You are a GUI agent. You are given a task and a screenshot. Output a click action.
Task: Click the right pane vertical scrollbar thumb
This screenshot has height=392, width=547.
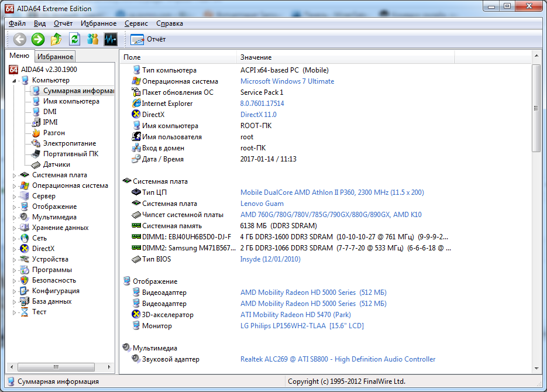coord(536,108)
